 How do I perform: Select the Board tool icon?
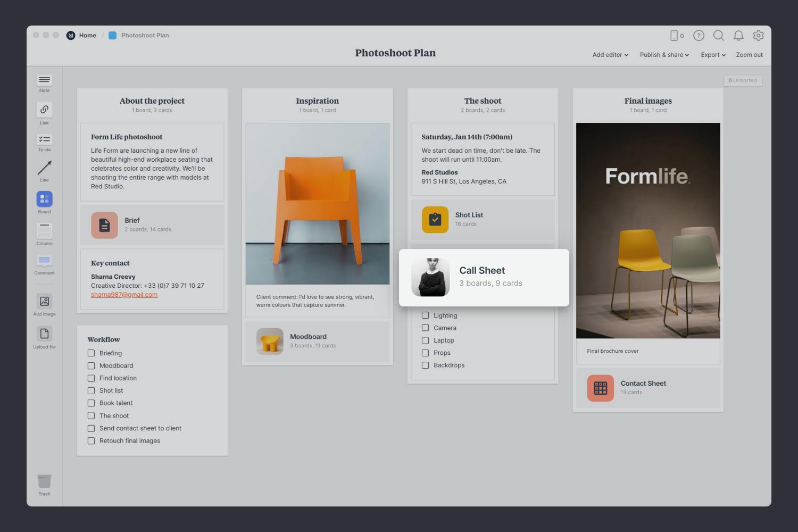point(44,199)
